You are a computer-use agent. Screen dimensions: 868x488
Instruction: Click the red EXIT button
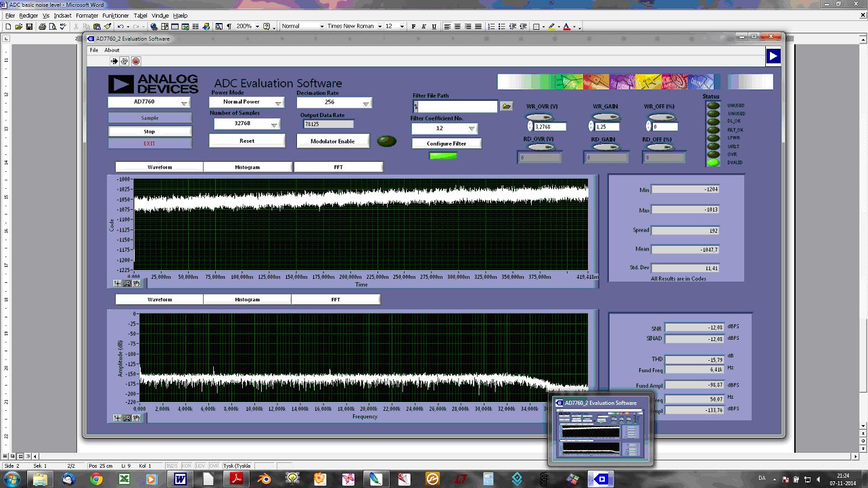point(150,143)
